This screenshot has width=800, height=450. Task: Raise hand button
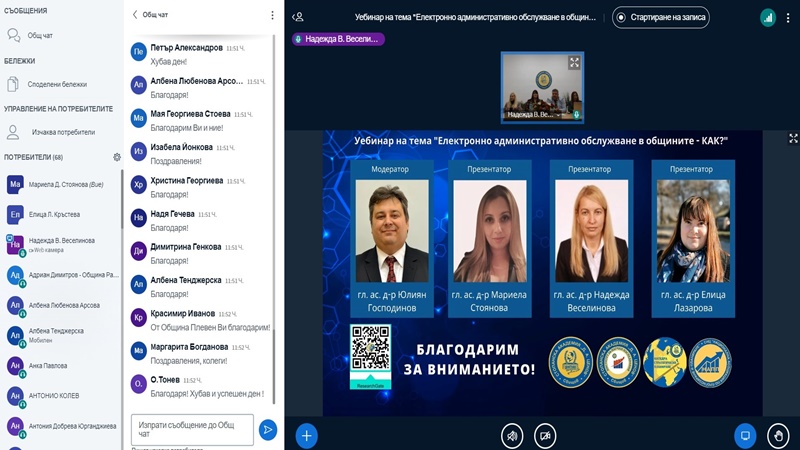point(778,436)
